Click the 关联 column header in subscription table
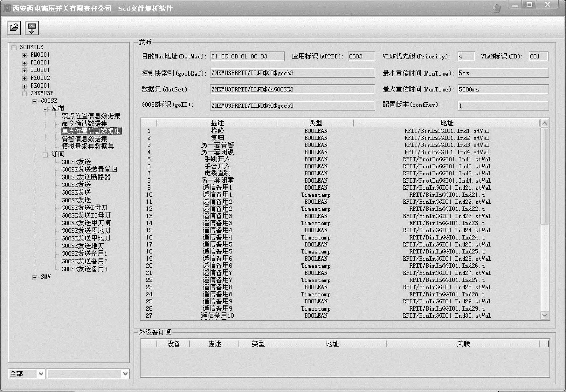The image size is (566, 392). (463, 344)
